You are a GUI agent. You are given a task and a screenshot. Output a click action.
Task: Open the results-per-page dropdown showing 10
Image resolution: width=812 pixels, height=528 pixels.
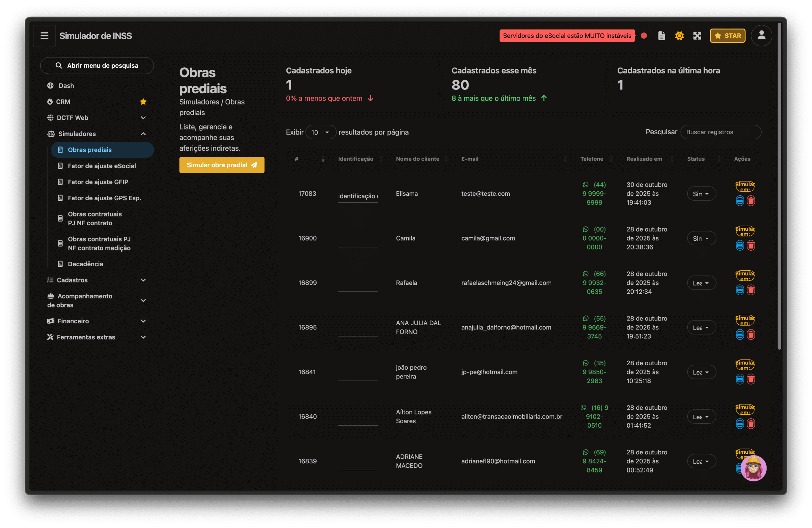(320, 132)
